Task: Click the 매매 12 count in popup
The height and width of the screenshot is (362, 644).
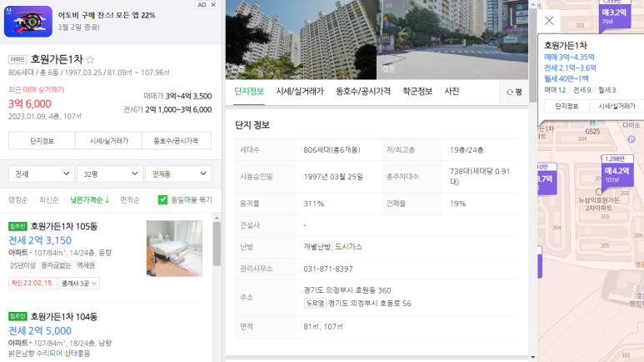Action: 555,90
